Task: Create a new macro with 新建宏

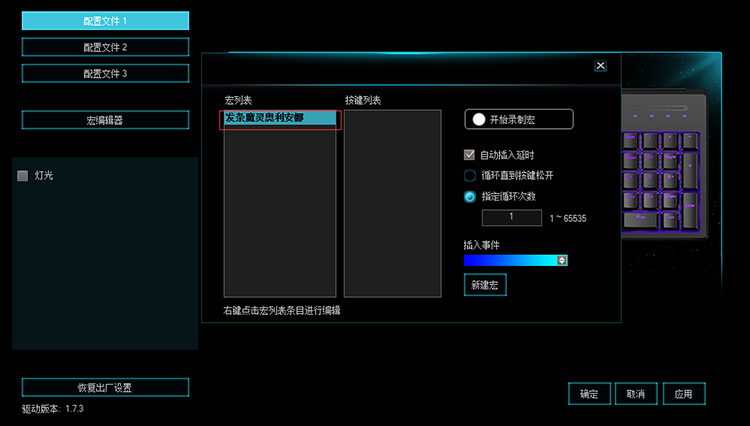Action: [x=485, y=285]
